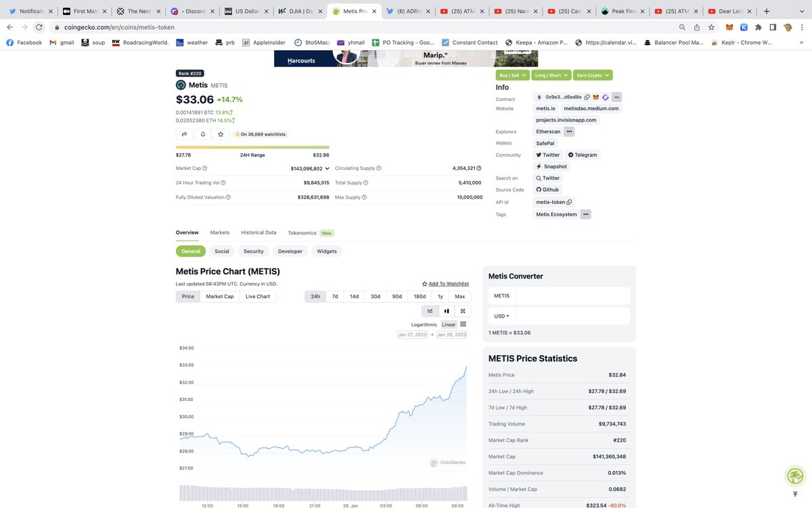The height and width of the screenshot is (508, 812).
Task: Select the 7d chart range
Action: tap(335, 296)
